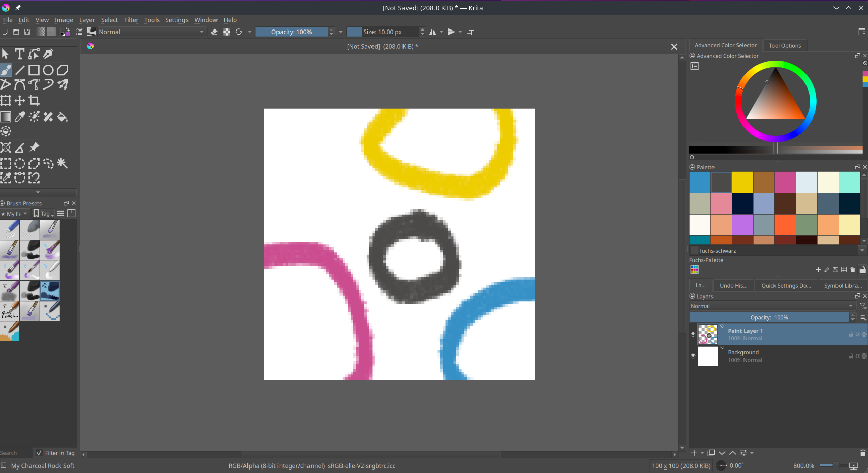
Task: Activate the Gradient tool
Action: [x=6, y=117]
